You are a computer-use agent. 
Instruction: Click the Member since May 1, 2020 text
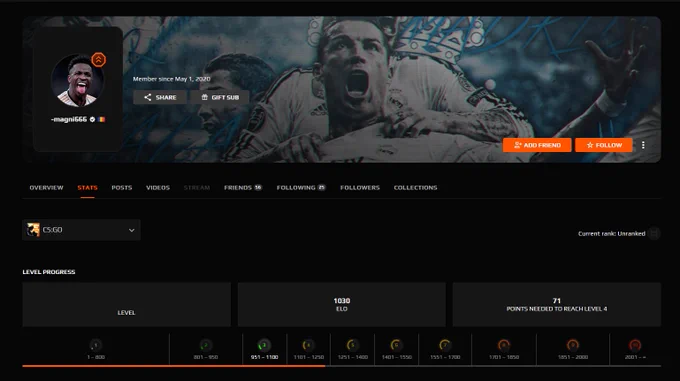172,79
